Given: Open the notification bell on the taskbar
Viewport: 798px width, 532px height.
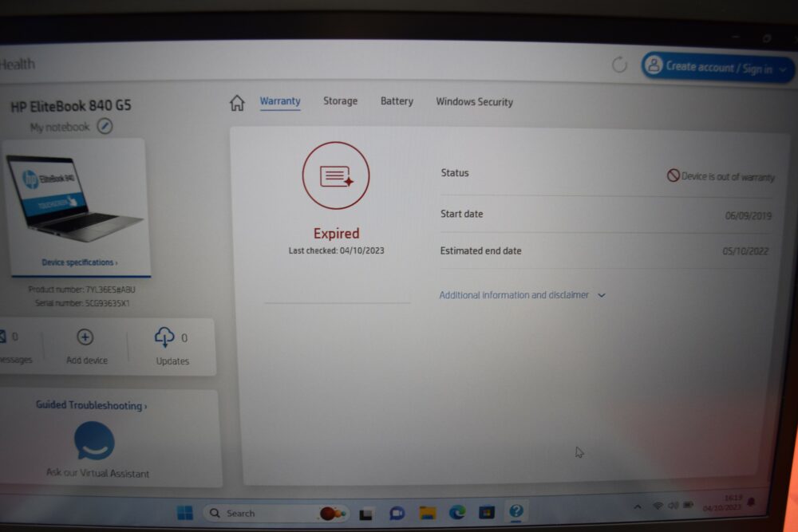Looking at the screenshot, I should click(751, 502).
